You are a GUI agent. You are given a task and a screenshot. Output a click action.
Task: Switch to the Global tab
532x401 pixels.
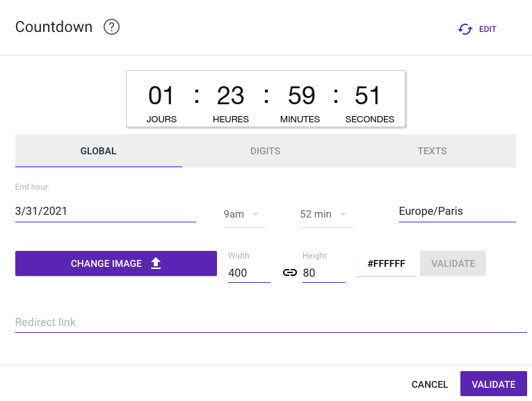pos(99,151)
